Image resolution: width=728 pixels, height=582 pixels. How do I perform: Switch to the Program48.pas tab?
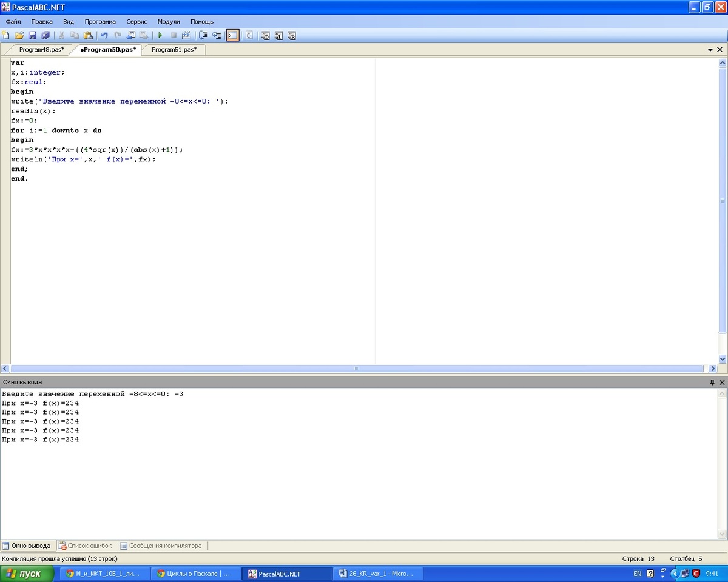(x=41, y=50)
